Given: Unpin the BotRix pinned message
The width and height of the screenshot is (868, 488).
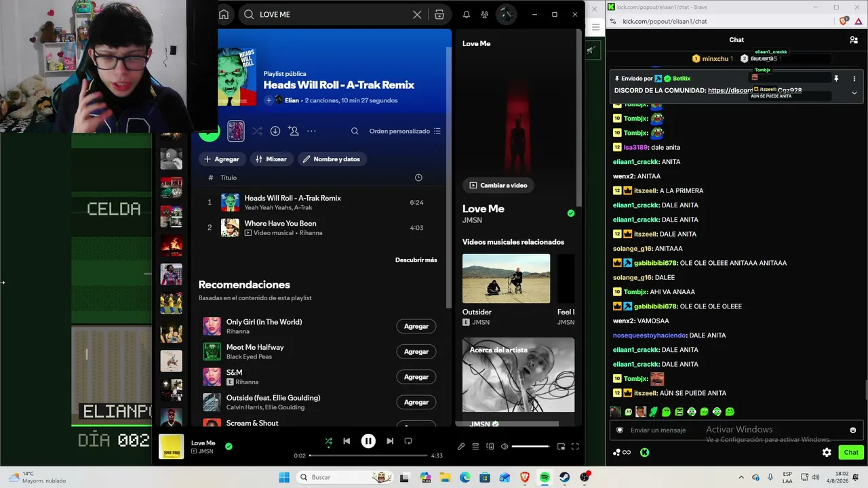Looking at the screenshot, I should [836, 79].
